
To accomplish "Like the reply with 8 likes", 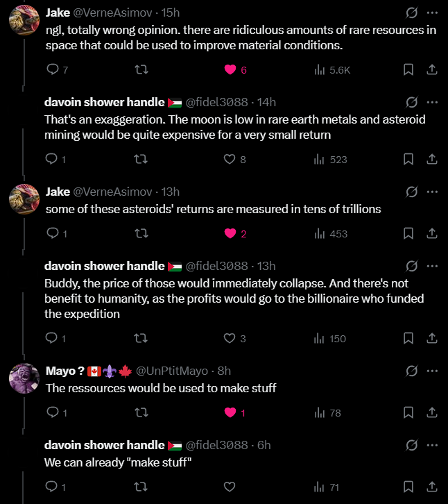I will pyautogui.click(x=230, y=159).
